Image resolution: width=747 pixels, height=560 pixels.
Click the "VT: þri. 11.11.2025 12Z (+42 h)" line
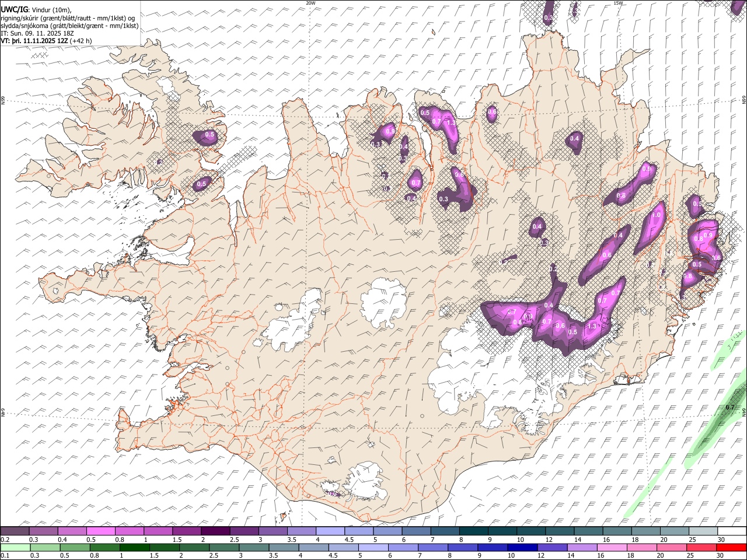point(46,41)
